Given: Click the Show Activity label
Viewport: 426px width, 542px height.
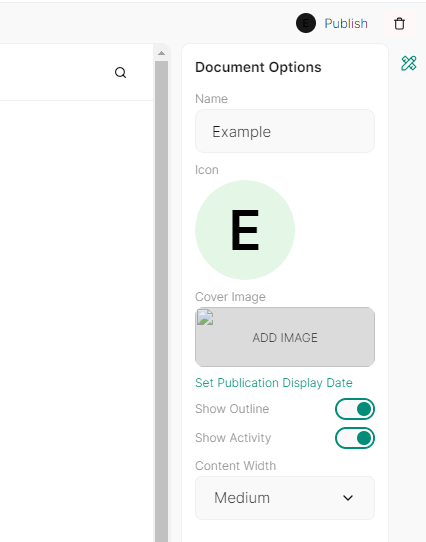Looking at the screenshot, I should pyautogui.click(x=233, y=438).
